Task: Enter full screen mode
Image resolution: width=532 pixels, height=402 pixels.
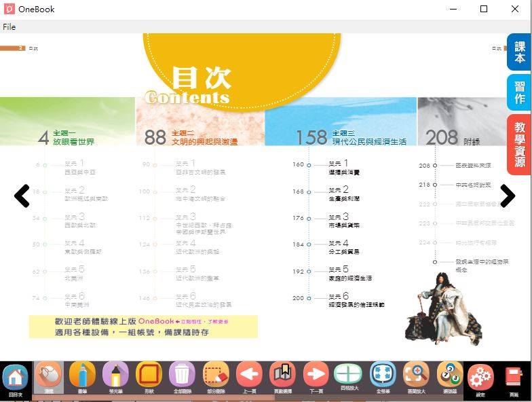Action: point(383,378)
